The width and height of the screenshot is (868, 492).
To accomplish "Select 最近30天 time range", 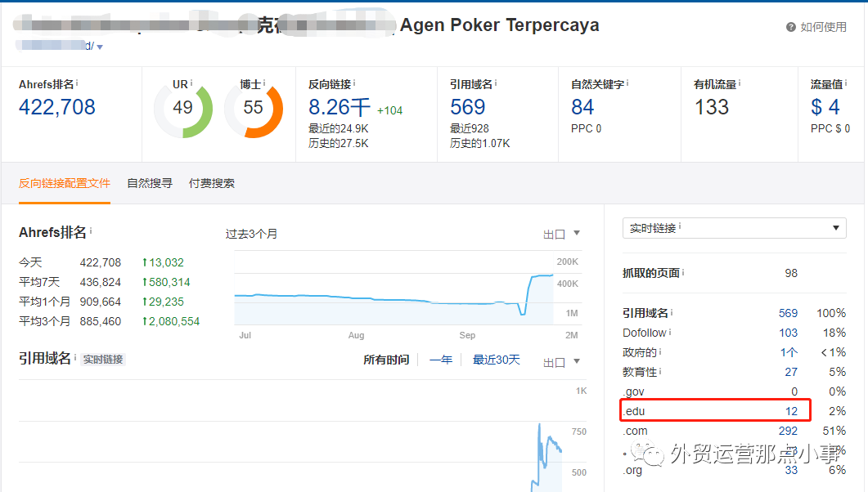I will pos(496,360).
